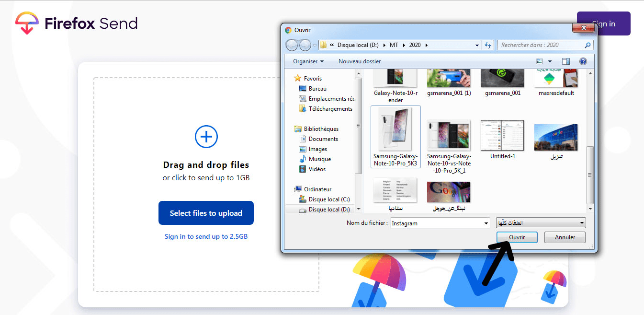
Task: Toggle the preview pane icon
Action: coord(566,61)
